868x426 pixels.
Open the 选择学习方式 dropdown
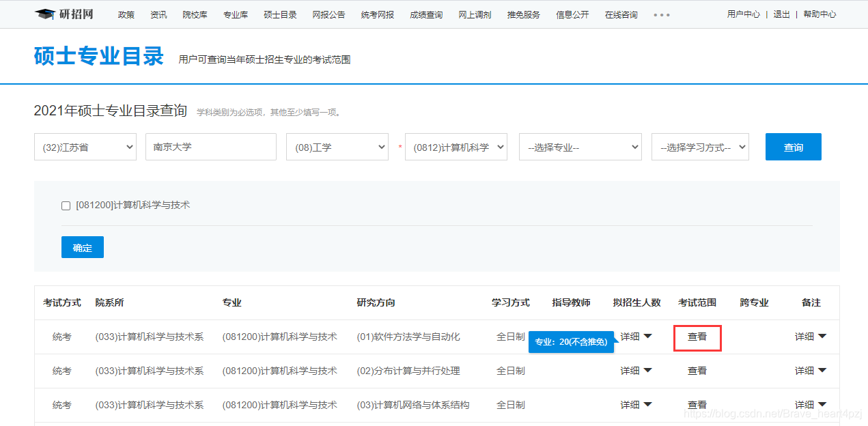pyautogui.click(x=701, y=147)
